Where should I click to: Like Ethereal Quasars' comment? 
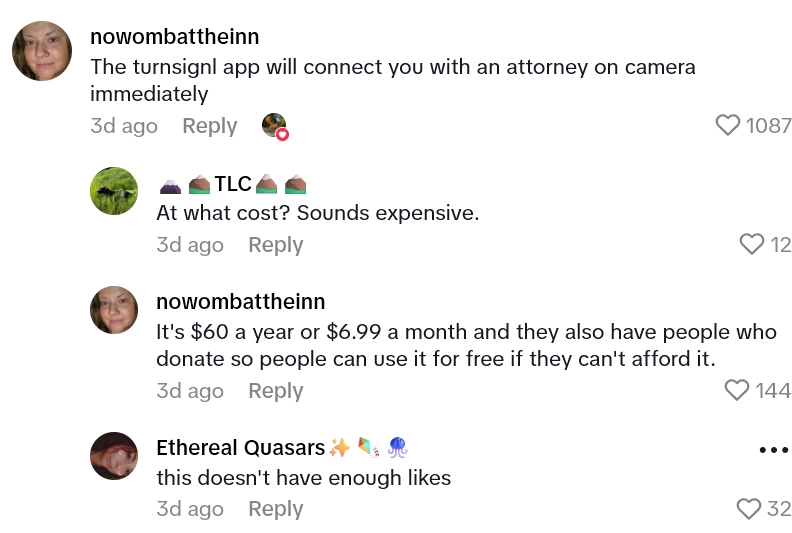pos(749,509)
